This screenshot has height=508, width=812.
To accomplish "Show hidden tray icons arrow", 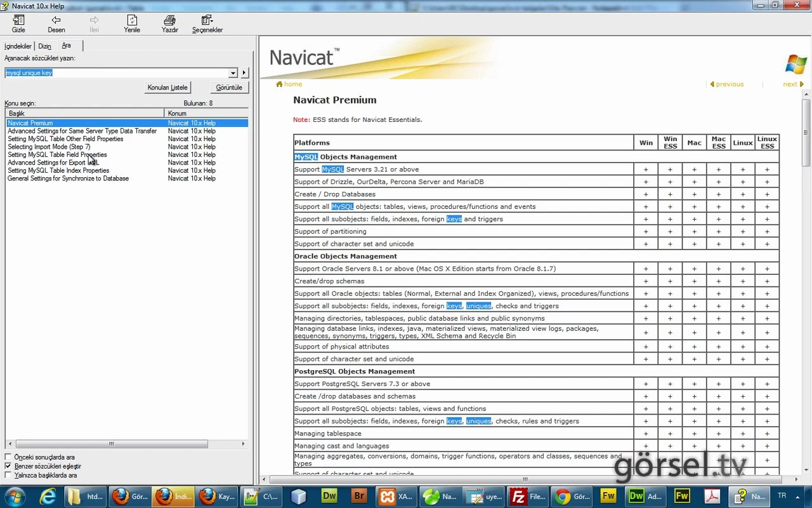I will pos(797,496).
